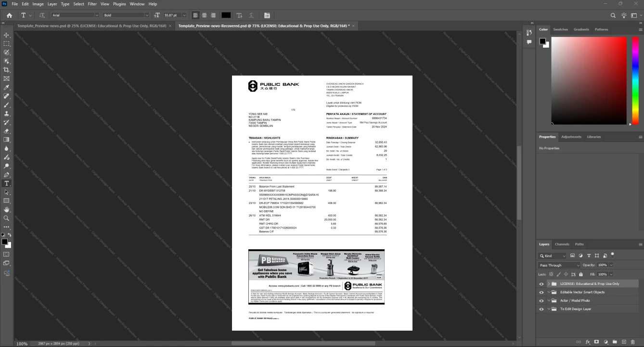Select the Brush tool
644x347 pixels.
click(6, 104)
